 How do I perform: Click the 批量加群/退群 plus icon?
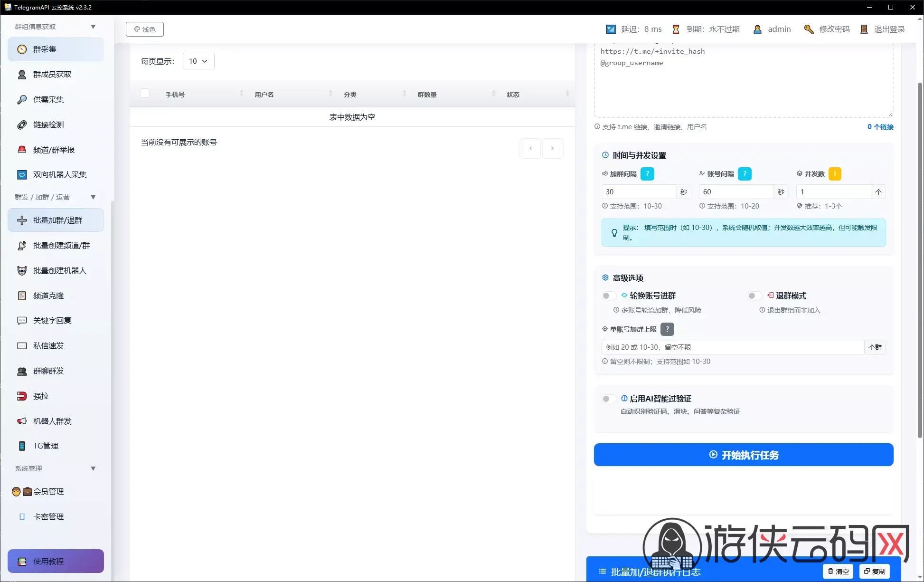point(22,220)
